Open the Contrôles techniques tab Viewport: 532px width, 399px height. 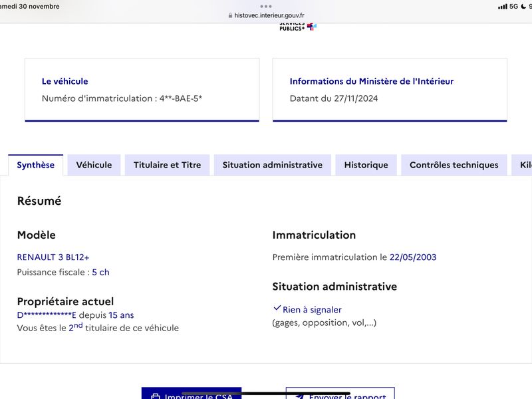point(454,165)
